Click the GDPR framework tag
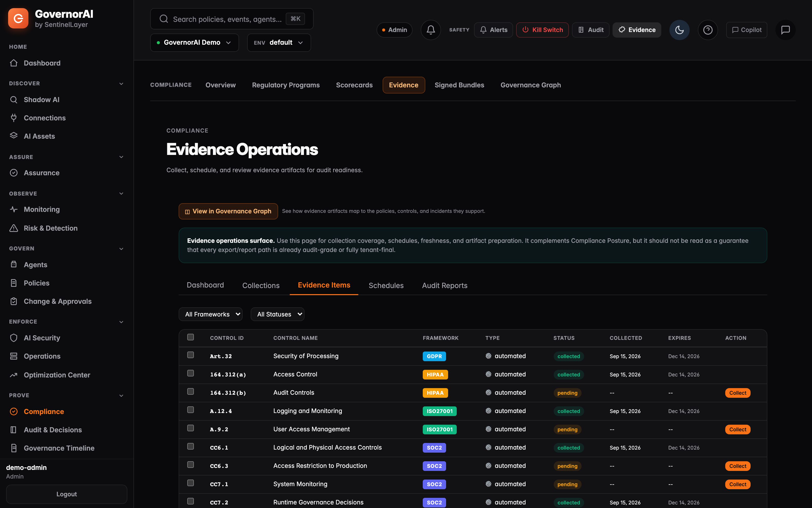Image resolution: width=812 pixels, height=508 pixels. point(434,356)
